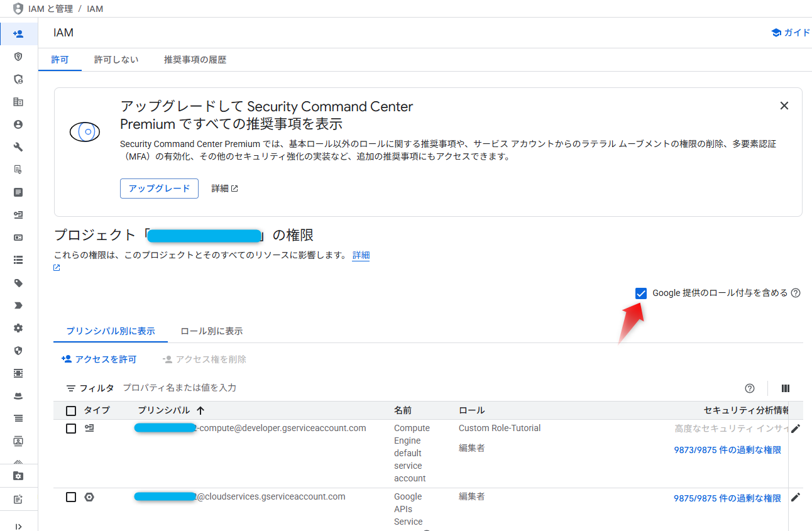Click the shield with keyhole sidebar icon
Image resolution: width=812 pixels, height=531 pixels.
[x=18, y=57]
